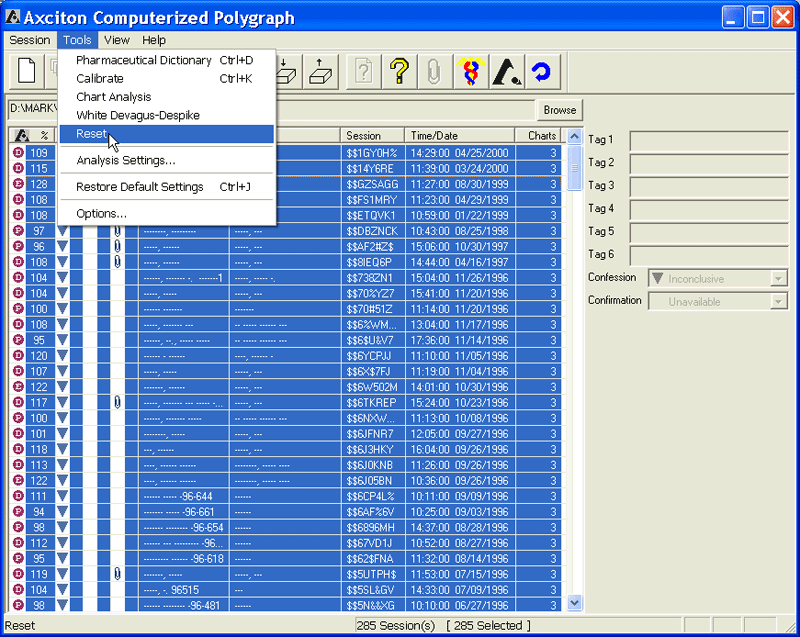This screenshot has width=800, height=637.
Task: Click the paperclip in row $$6TKREP
Action: [x=117, y=403]
